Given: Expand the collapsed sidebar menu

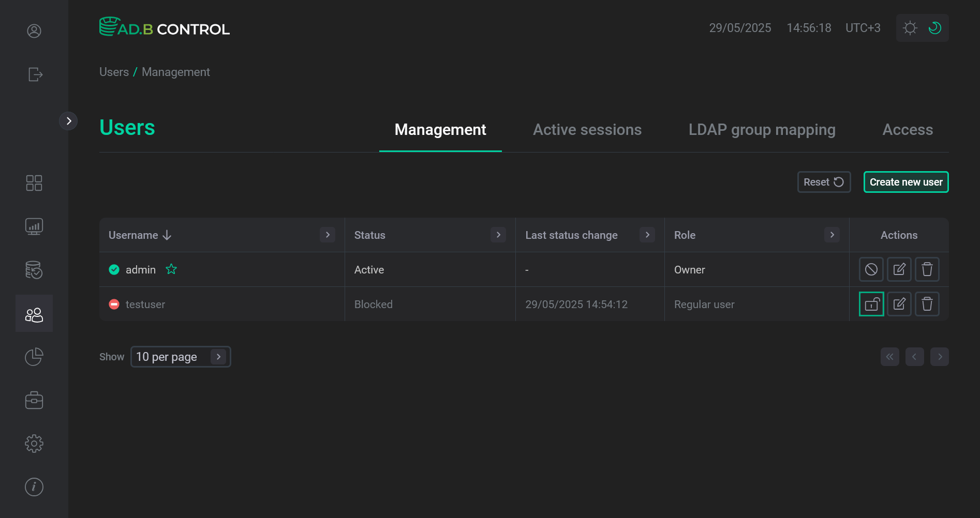Looking at the screenshot, I should (68, 121).
